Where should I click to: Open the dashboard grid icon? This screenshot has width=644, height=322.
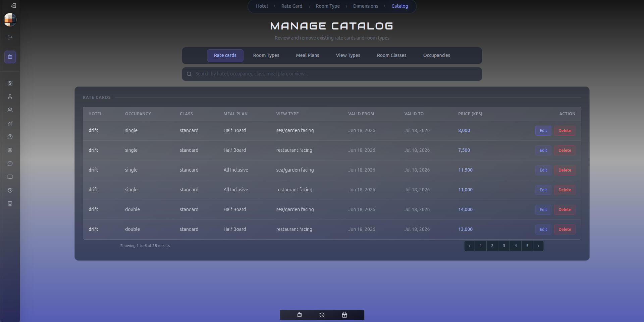click(x=10, y=83)
